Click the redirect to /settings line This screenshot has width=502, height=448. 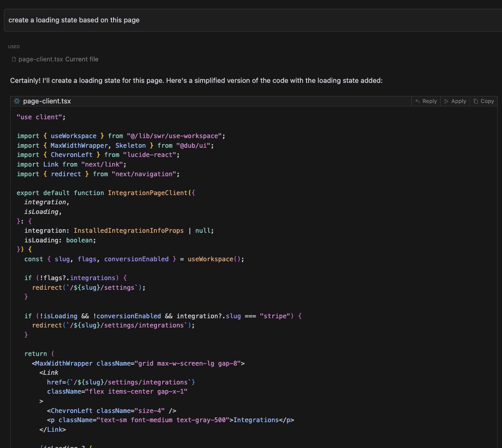[x=89, y=288]
